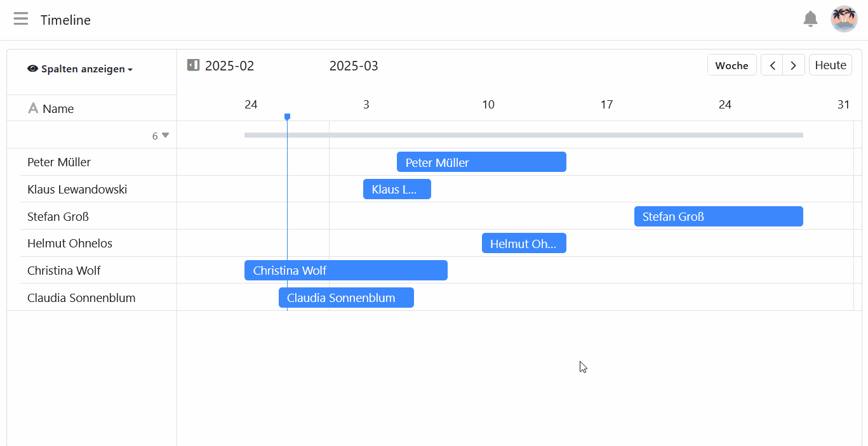Open the hamburger navigation menu
The width and height of the screenshot is (868, 446).
[21, 19]
